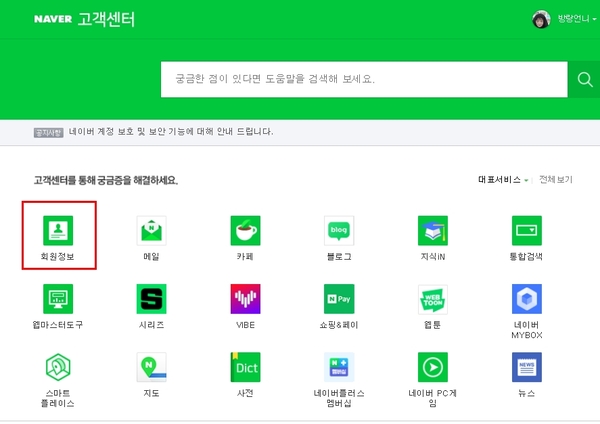Image resolution: width=600 pixels, height=424 pixels.
Task: Open the 네이버플러스 멤버십 icon
Action: (x=339, y=367)
